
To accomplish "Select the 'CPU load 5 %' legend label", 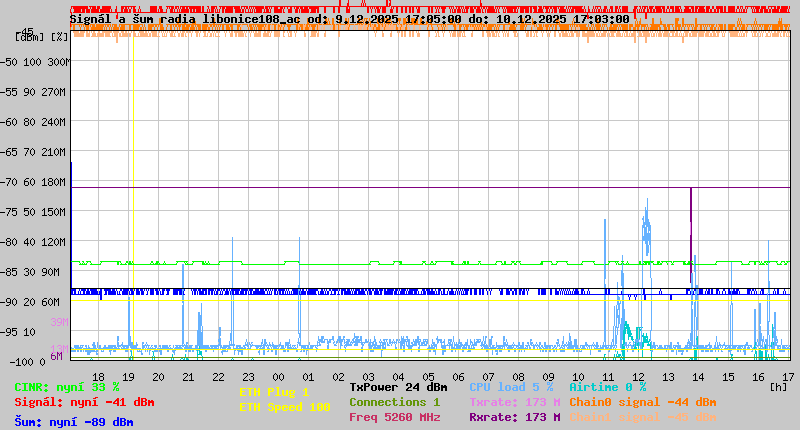I will [x=511, y=387].
